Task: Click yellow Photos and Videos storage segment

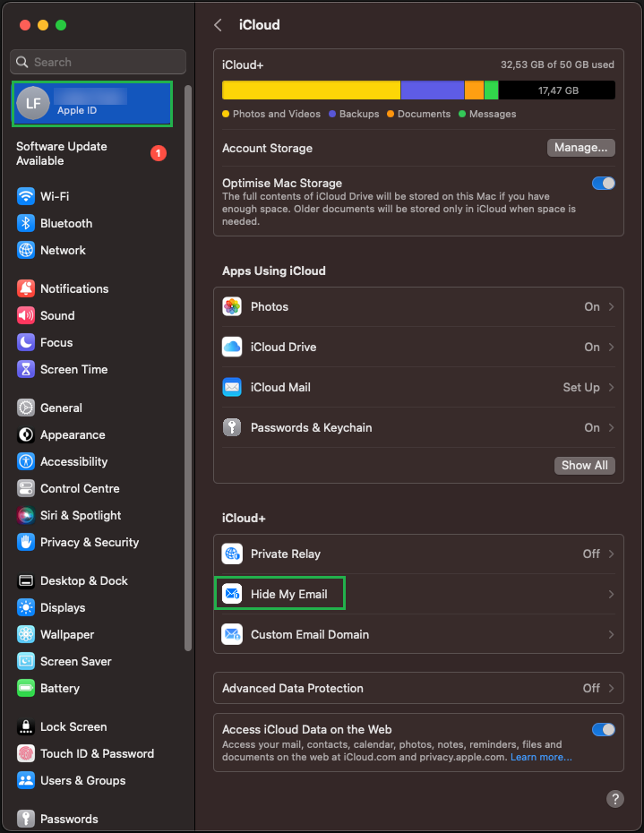Action: click(x=311, y=90)
